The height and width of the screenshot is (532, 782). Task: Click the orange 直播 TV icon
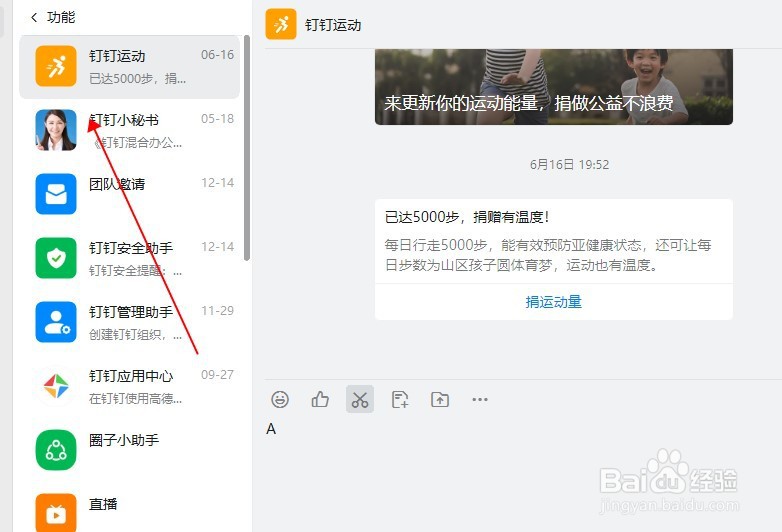pos(56,513)
